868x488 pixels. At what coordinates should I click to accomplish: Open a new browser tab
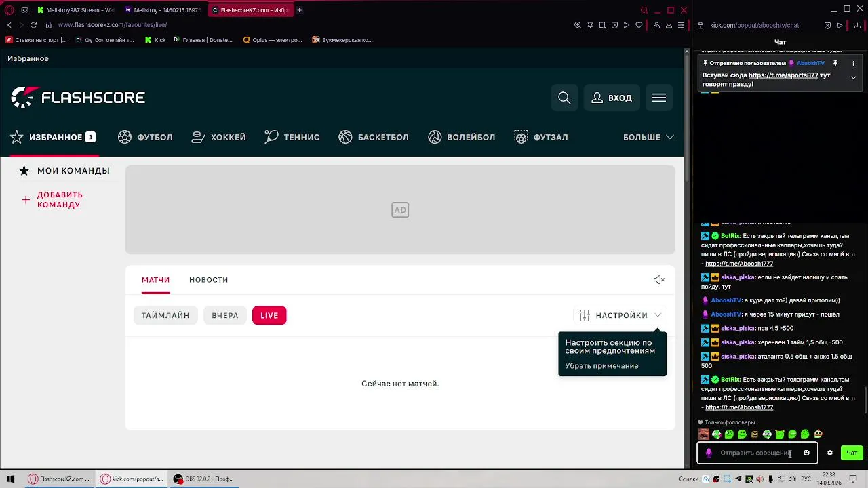(299, 10)
